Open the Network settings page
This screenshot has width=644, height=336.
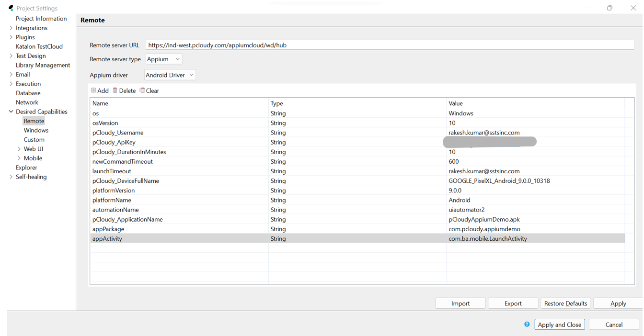[26, 102]
